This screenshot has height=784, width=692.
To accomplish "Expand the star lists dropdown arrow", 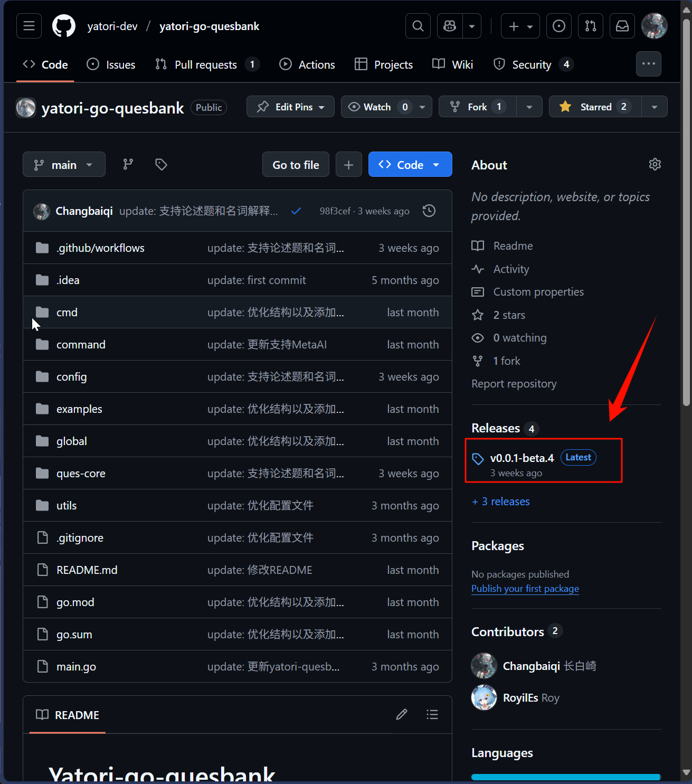I will [x=654, y=107].
